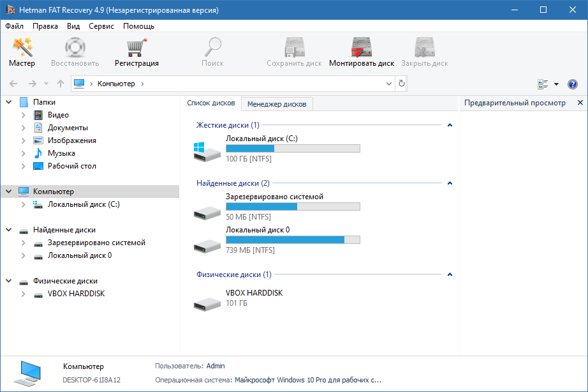Viewport: 588px width, 392px height.
Task: Click the Зарезервировано системой usage bar
Action: point(293,206)
